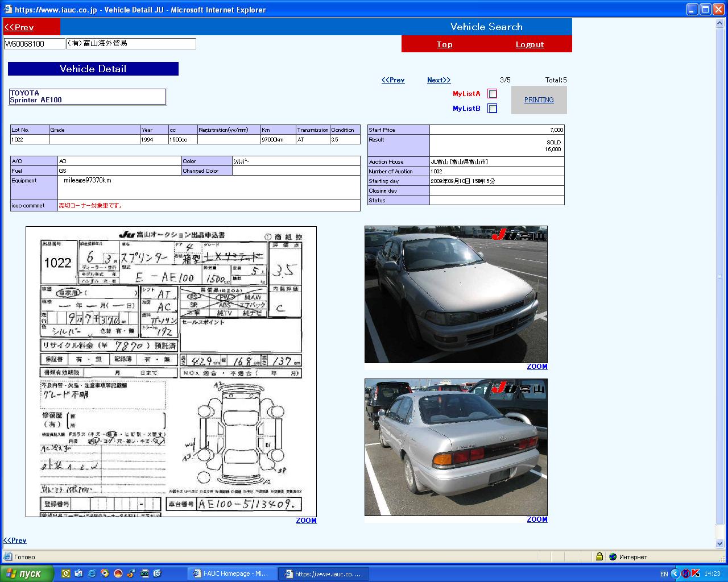This screenshot has width=728, height=582.
Task: Select the mileage97370km equipment text
Action: (88, 180)
